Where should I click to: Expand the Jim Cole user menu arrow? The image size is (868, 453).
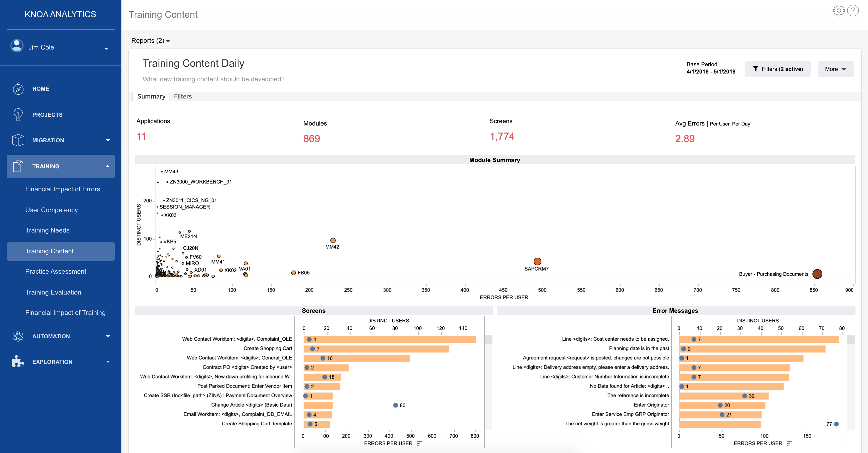tap(106, 48)
